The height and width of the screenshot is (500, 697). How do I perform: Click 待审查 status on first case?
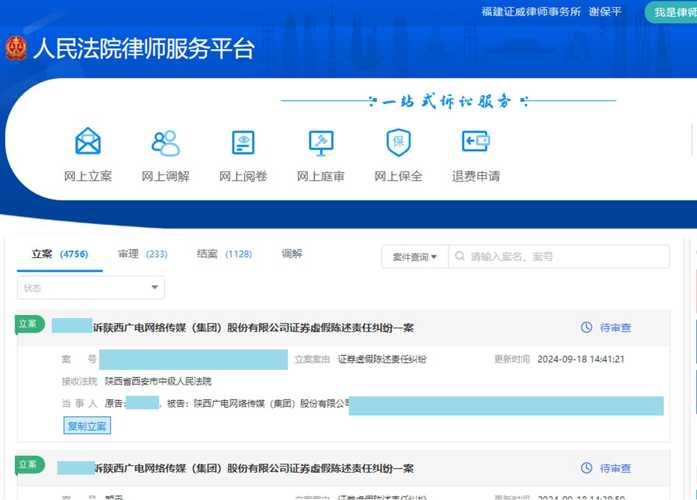point(615,328)
